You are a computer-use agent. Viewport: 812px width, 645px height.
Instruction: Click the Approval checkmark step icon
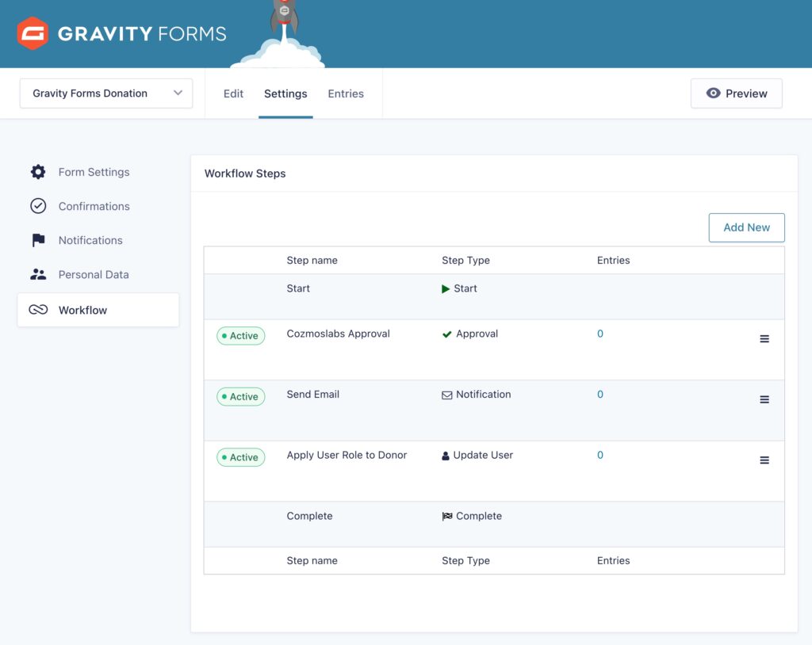(x=446, y=334)
